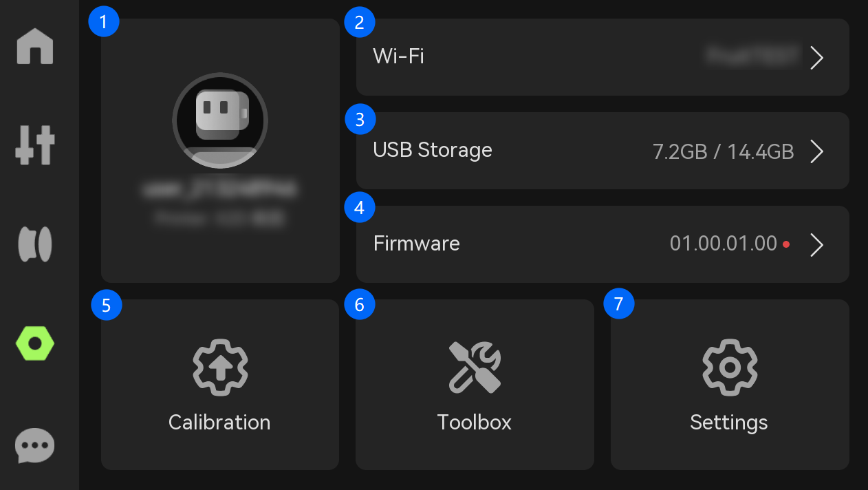Image resolution: width=868 pixels, height=490 pixels.
Task: Expand the Wi-Fi chevron arrow
Action: (816, 58)
